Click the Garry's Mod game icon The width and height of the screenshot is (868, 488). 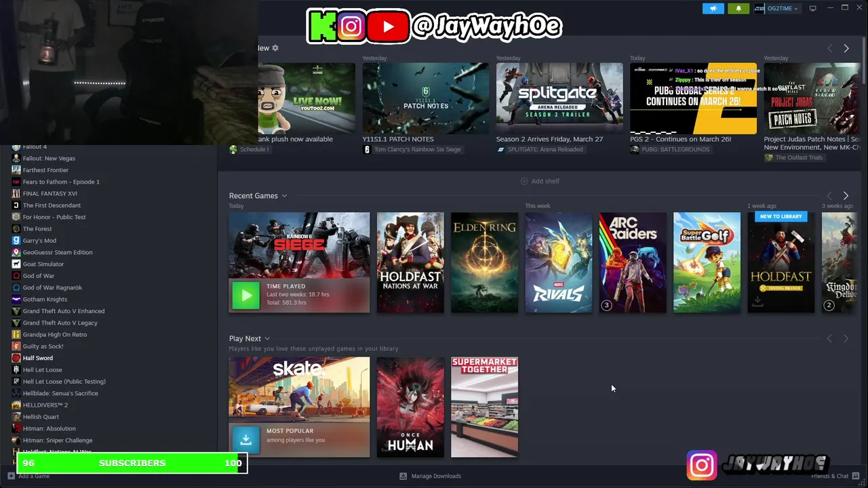16,241
